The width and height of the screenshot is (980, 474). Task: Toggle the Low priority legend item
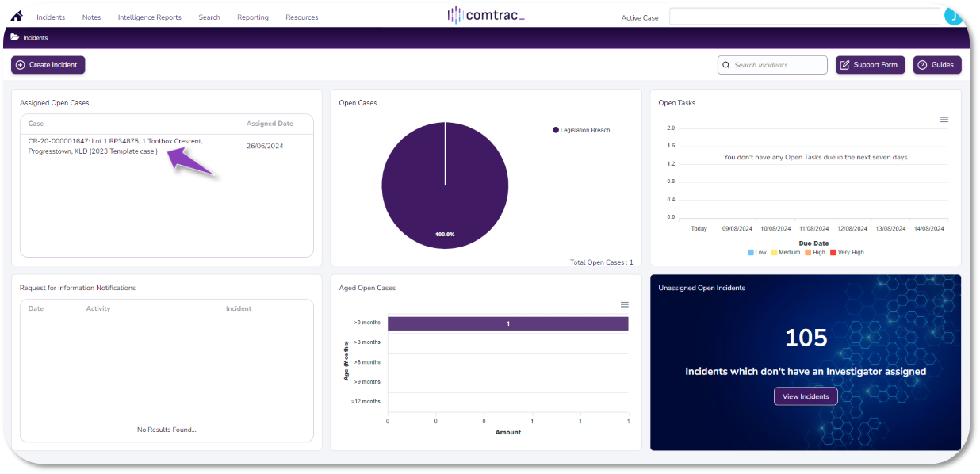click(751, 252)
